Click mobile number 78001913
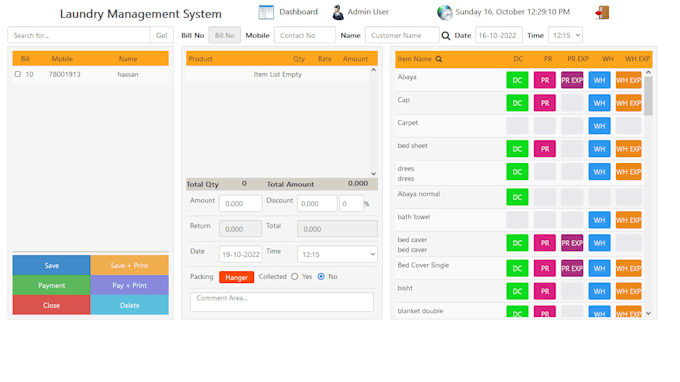Screen dimensions: 680x382 pyautogui.click(x=65, y=75)
